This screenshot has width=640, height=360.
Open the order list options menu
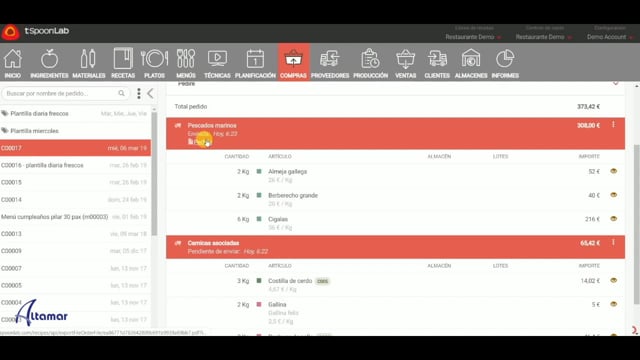pyautogui.click(x=139, y=93)
